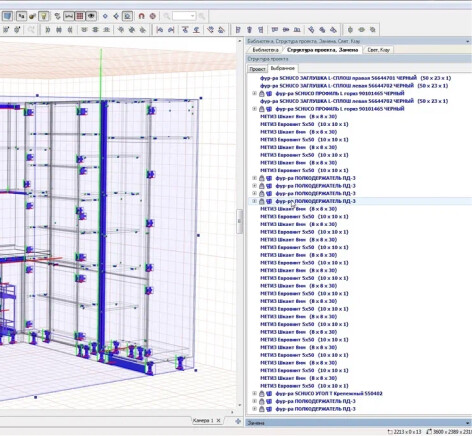This screenshot has width=472, height=436.
Task: Toggle the red grid button in toolbar
Action: 80,16
